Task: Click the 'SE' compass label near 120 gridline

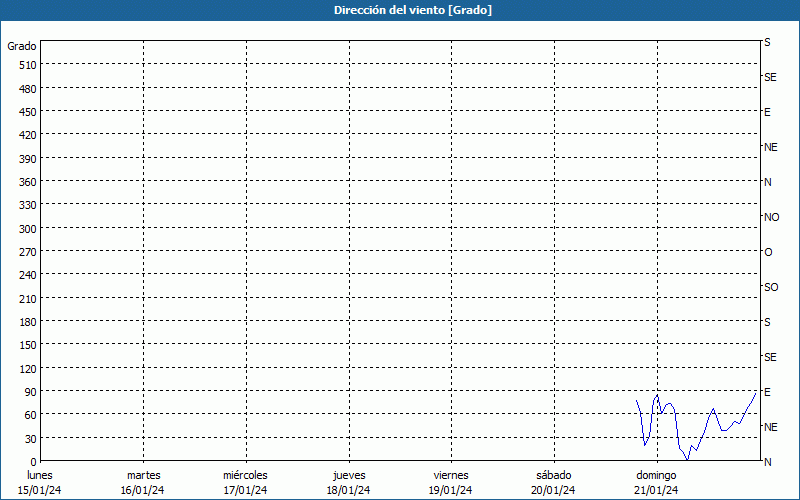Action: (x=770, y=357)
